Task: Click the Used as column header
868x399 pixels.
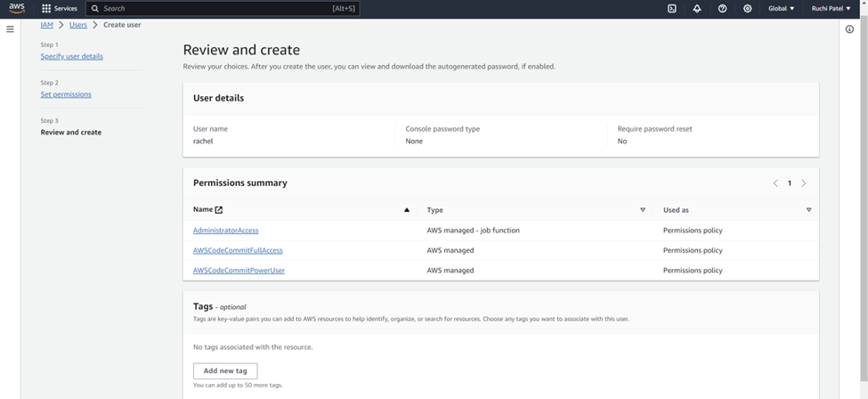Action: (676, 210)
